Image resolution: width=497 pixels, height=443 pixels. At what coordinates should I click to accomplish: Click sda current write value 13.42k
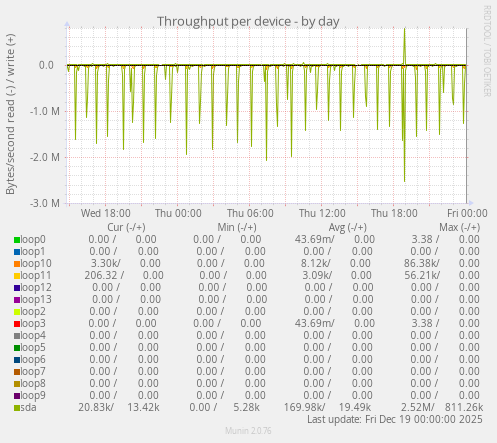click(x=143, y=408)
